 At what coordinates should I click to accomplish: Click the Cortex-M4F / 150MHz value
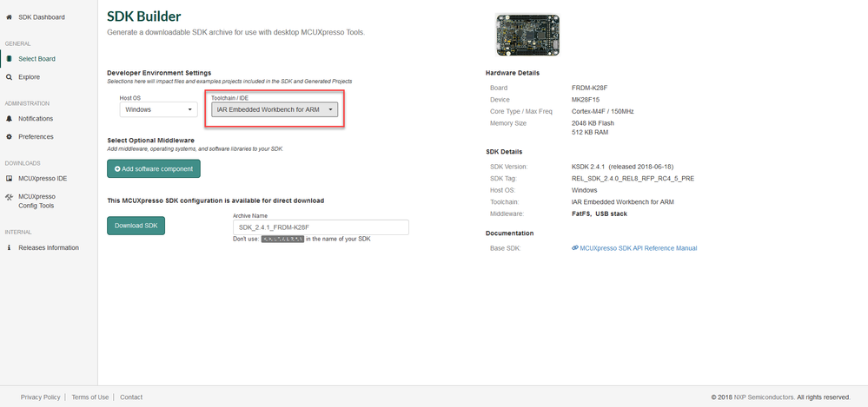click(603, 111)
